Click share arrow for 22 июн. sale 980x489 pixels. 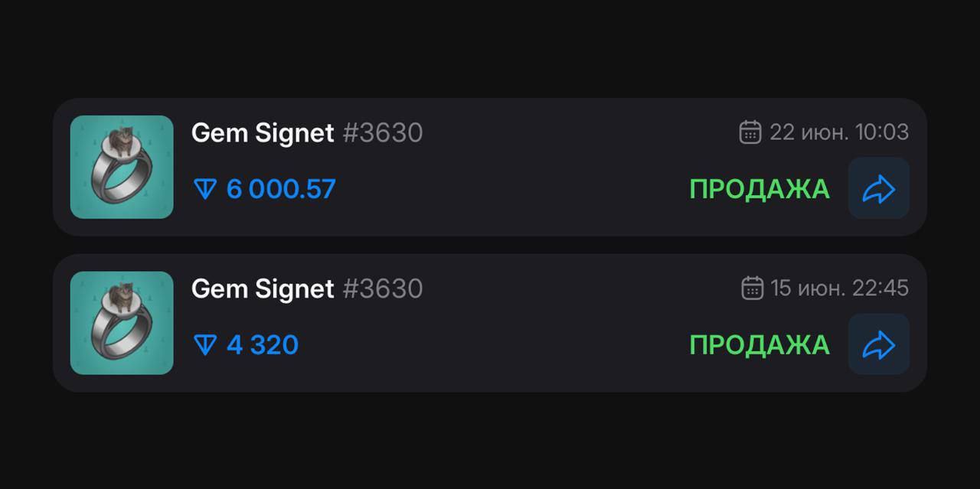coord(879,188)
